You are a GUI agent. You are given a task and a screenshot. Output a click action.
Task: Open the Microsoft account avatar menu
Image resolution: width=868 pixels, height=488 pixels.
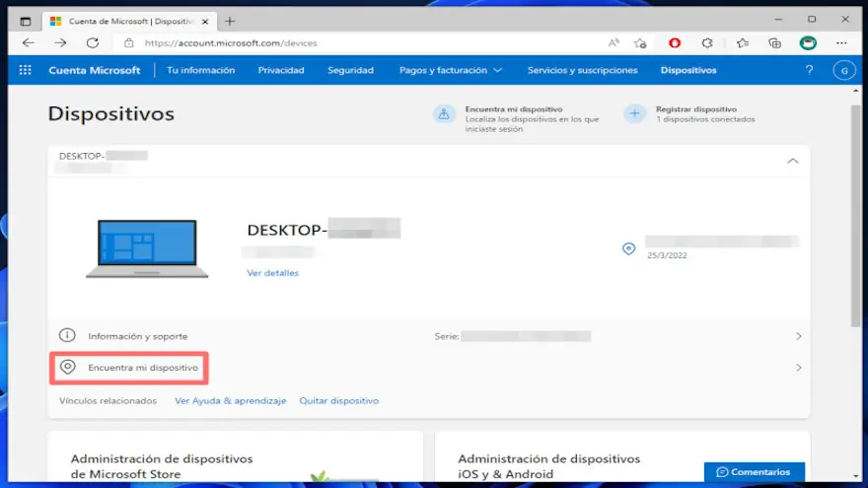pos(844,70)
